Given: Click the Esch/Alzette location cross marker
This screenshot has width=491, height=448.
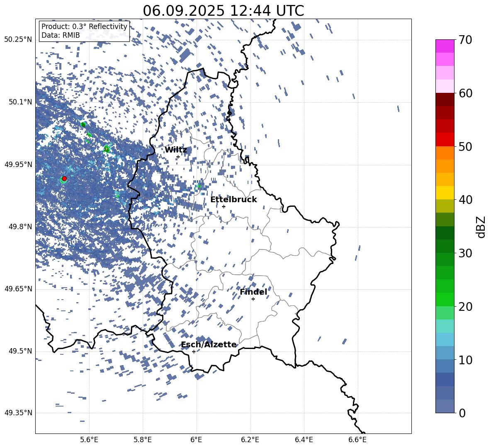Looking at the screenshot, I should pyautogui.click(x=194, y=351).
